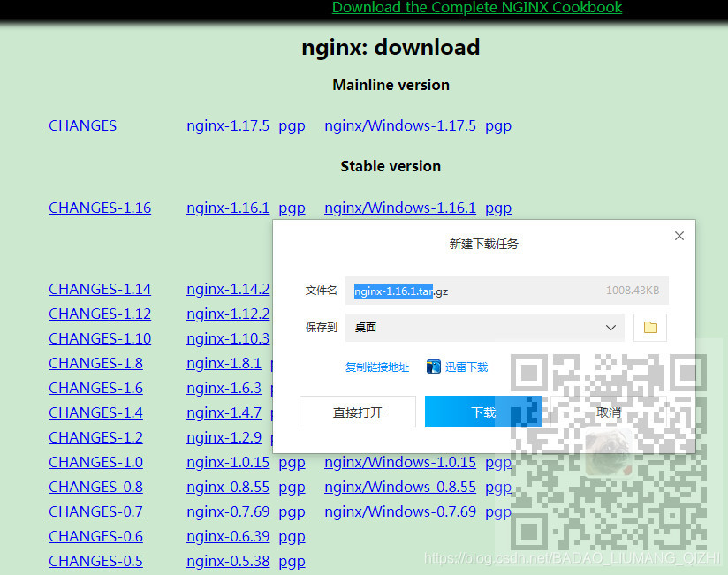Open pgp signature for nginx/Windows-1.16.1

point(498,208)
